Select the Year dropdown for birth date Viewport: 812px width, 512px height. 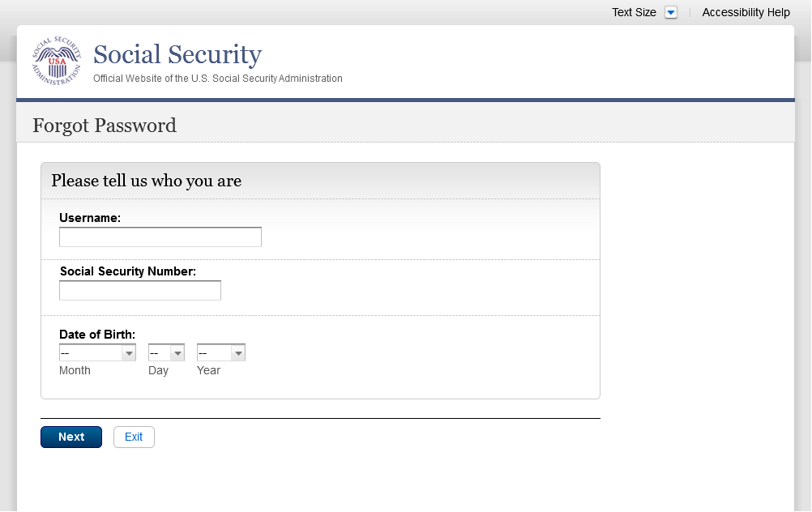(x=220, y=352)
